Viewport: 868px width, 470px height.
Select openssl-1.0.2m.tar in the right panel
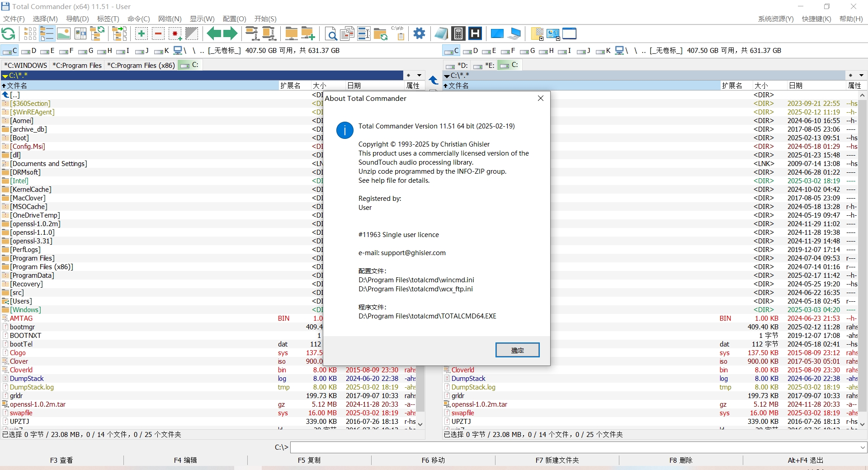(479, 404)
